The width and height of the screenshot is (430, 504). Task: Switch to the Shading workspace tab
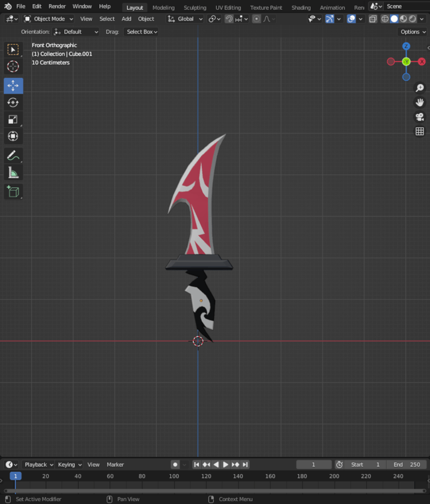pos(301,7)
